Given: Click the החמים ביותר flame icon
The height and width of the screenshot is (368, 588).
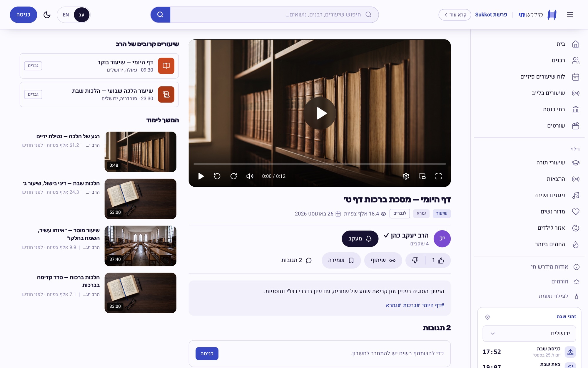Looking at the screenshot, I should pos(575,244).
